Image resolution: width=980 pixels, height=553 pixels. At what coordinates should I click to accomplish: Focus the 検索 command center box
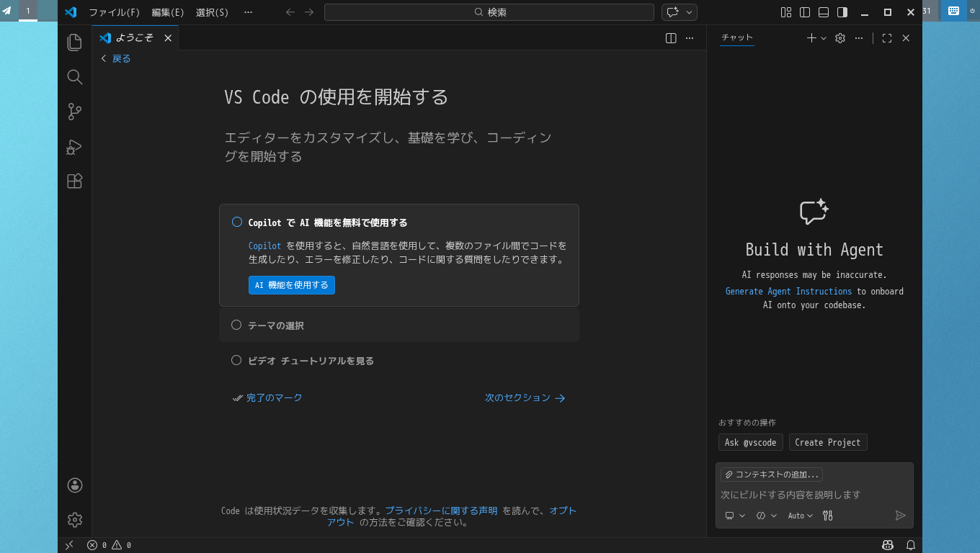489,12
